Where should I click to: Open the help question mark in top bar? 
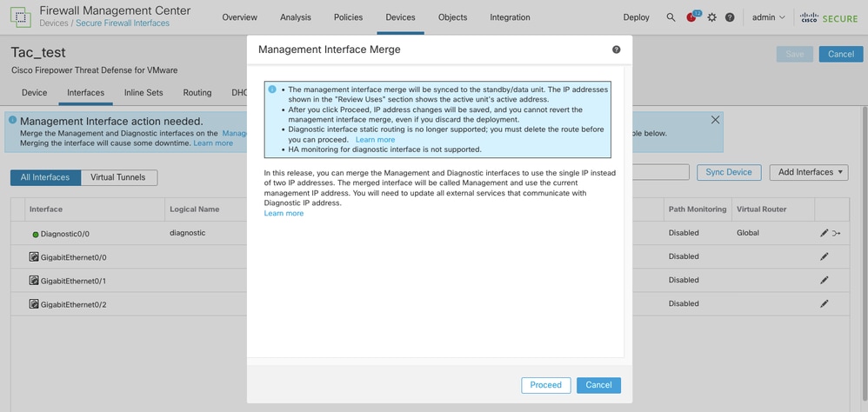(730, 17)
